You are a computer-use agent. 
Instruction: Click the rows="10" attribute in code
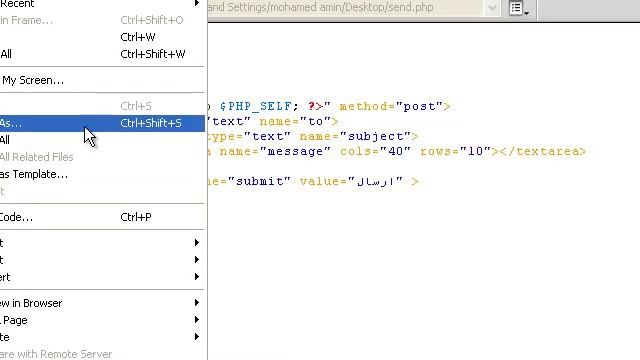point(456,151)
